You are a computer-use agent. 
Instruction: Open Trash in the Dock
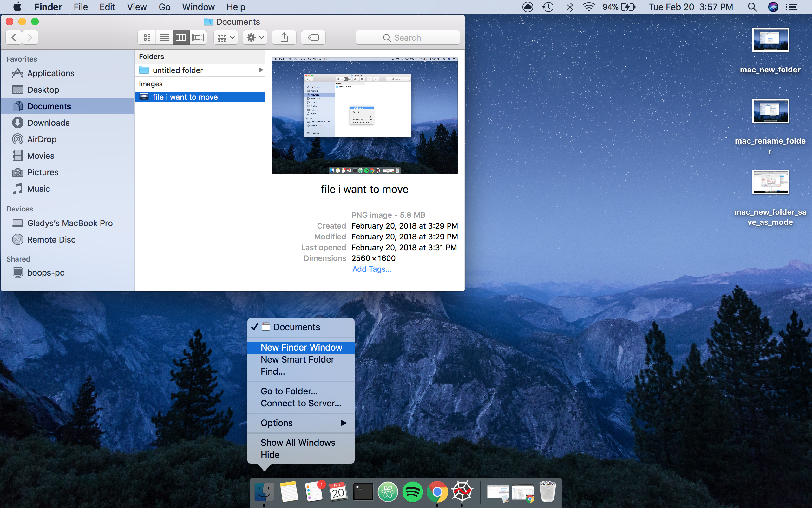coord(547,491)
